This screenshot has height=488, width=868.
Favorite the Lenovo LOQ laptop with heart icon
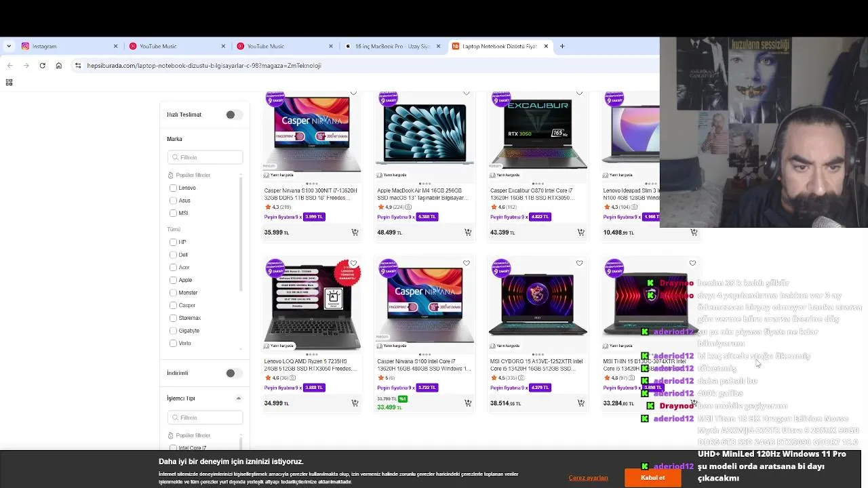[x=353, y=263]
